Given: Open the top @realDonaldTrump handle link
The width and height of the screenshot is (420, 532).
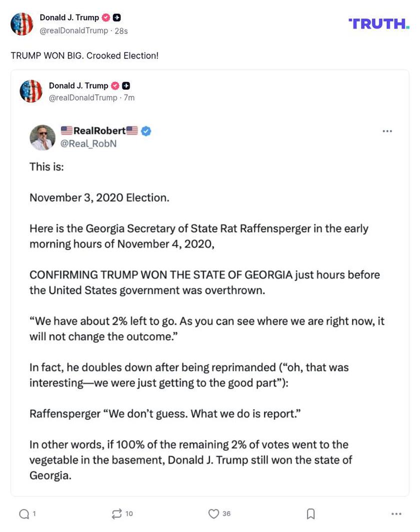Looking at the screenshot, I should (x=74, y=31).
